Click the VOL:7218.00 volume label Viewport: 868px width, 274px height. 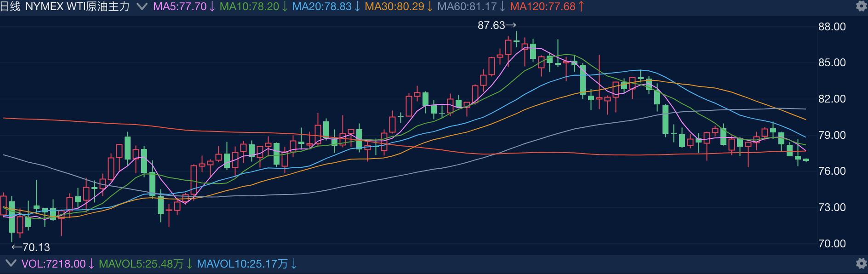58,264
